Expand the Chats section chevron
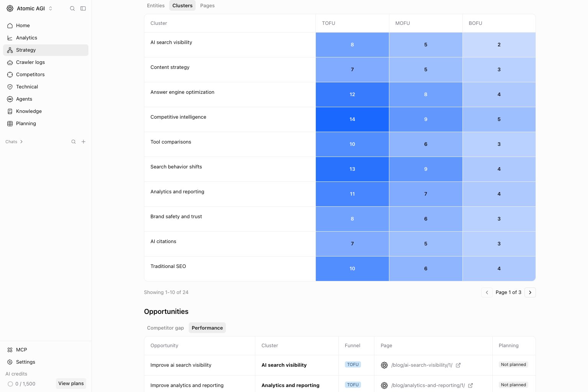This screenshot has width=588, height=392. coord(21,142)
